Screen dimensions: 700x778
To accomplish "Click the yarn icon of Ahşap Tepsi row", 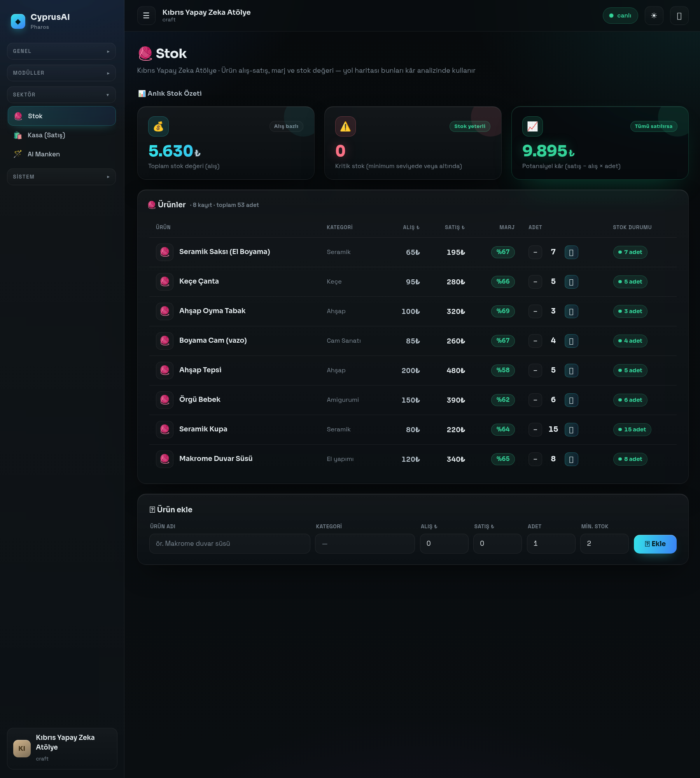I will 164,370.
